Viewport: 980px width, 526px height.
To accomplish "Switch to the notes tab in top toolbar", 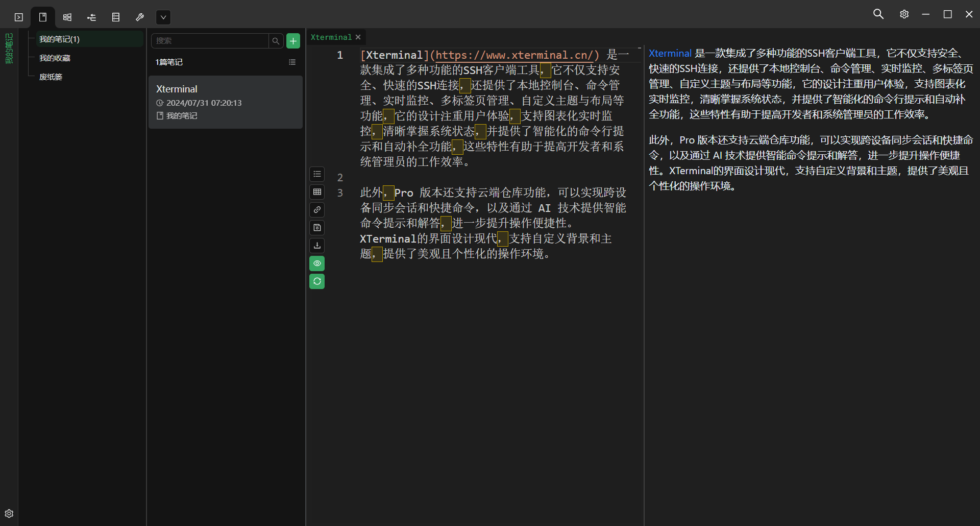I will pos(43,17).
